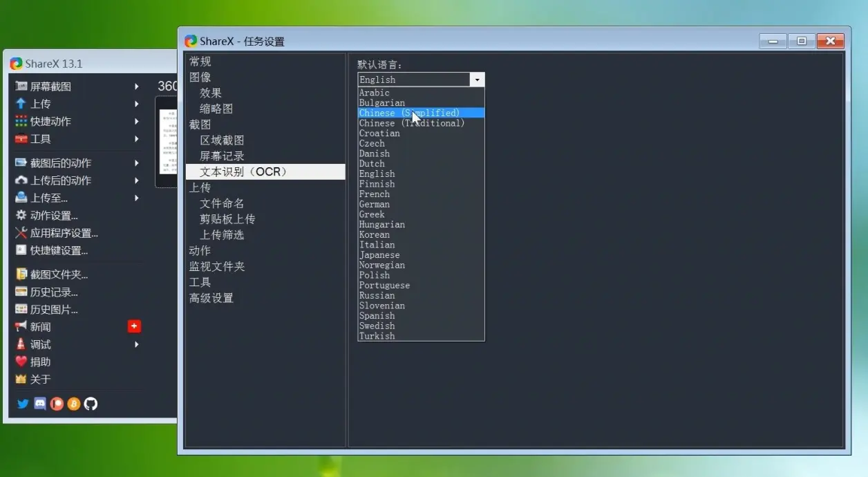
Task: Click the 默认语言 combo box field showing English
Action: (x=421, y=79)
